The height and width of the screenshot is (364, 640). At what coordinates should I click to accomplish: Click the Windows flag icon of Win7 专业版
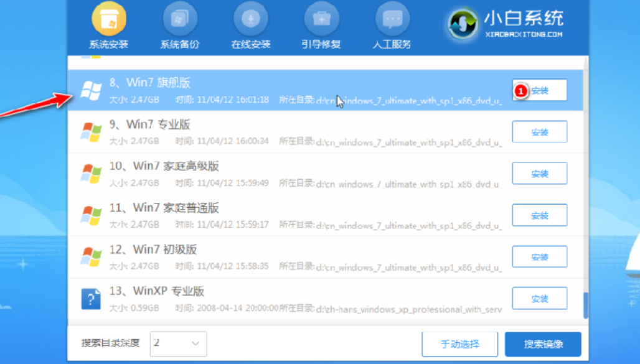(x=91, y=132)
